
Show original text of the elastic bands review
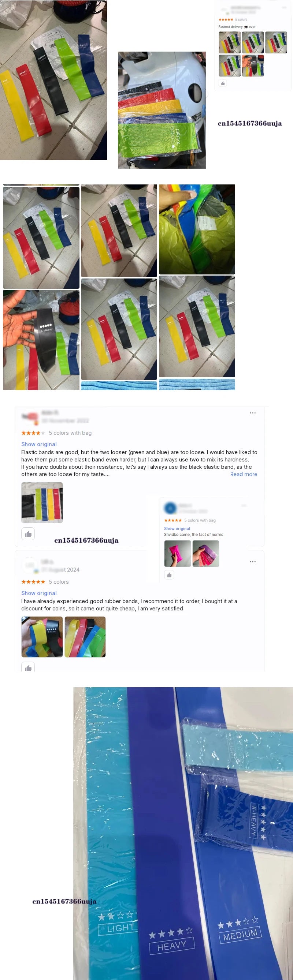(x=39, y=444)
